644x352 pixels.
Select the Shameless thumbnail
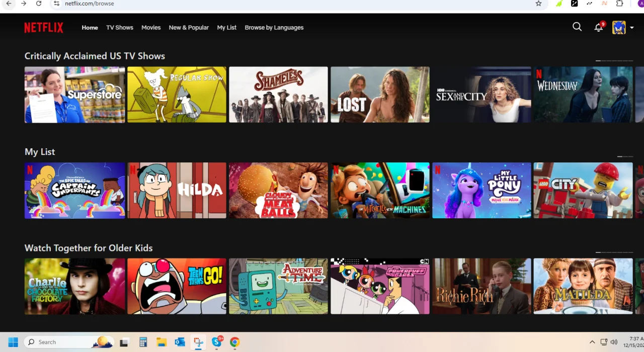pos(278,95)
